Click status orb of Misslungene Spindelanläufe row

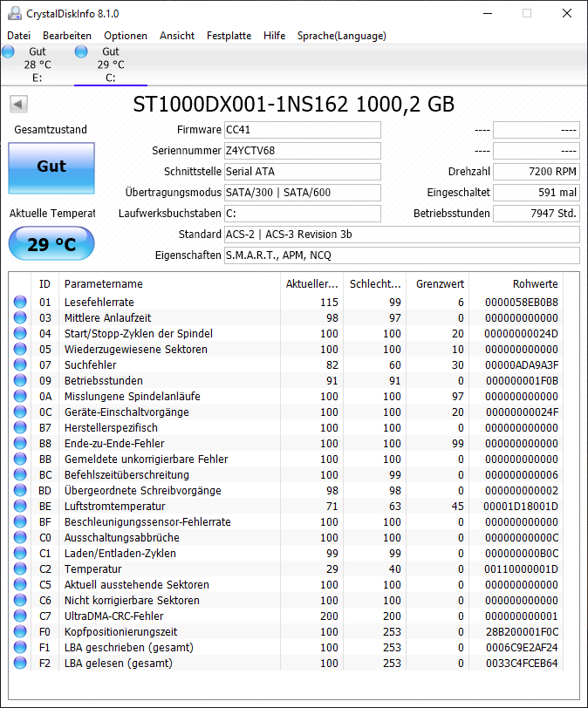pos(20,396)
